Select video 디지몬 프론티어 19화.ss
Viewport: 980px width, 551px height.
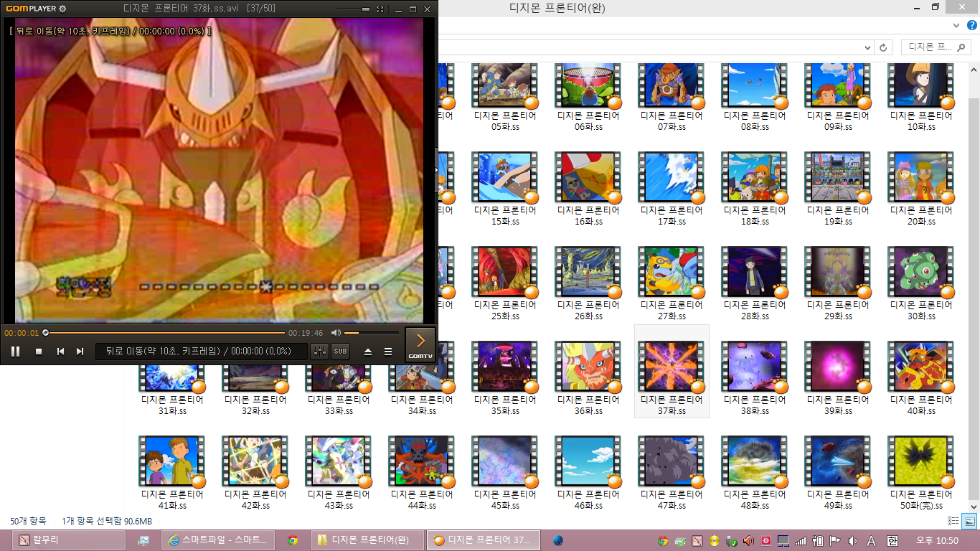(x=838, y=189)
